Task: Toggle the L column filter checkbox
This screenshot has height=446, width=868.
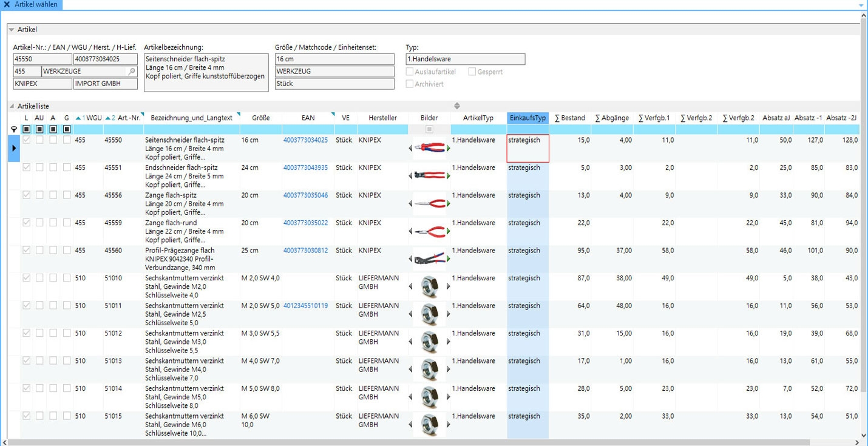Action: pyautogui.click(x=27, y=129)
